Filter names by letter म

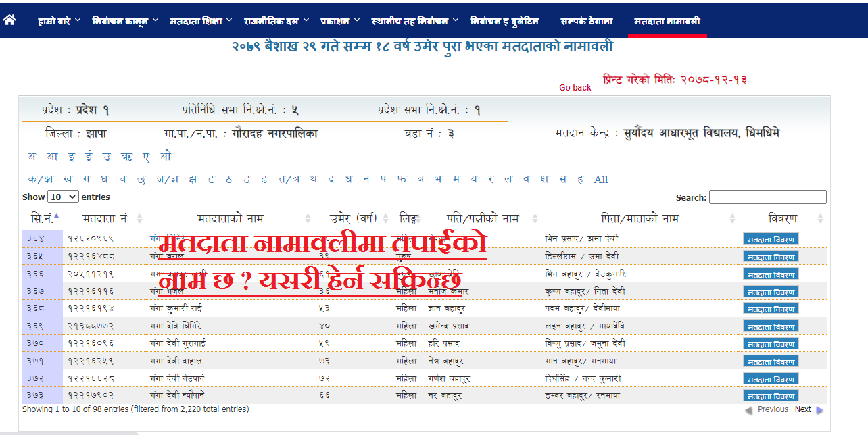[x=456, y=179]
